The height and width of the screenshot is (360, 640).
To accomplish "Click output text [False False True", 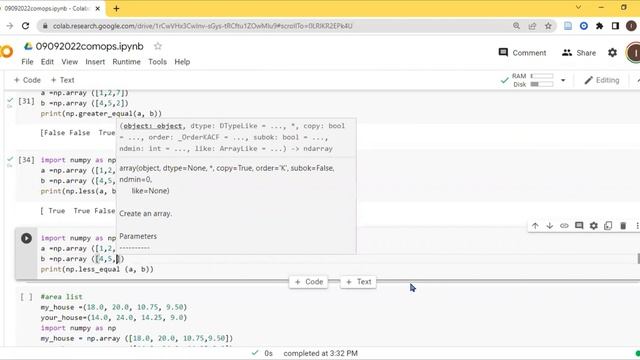I will pyautogui.click(x=78, y=133).
